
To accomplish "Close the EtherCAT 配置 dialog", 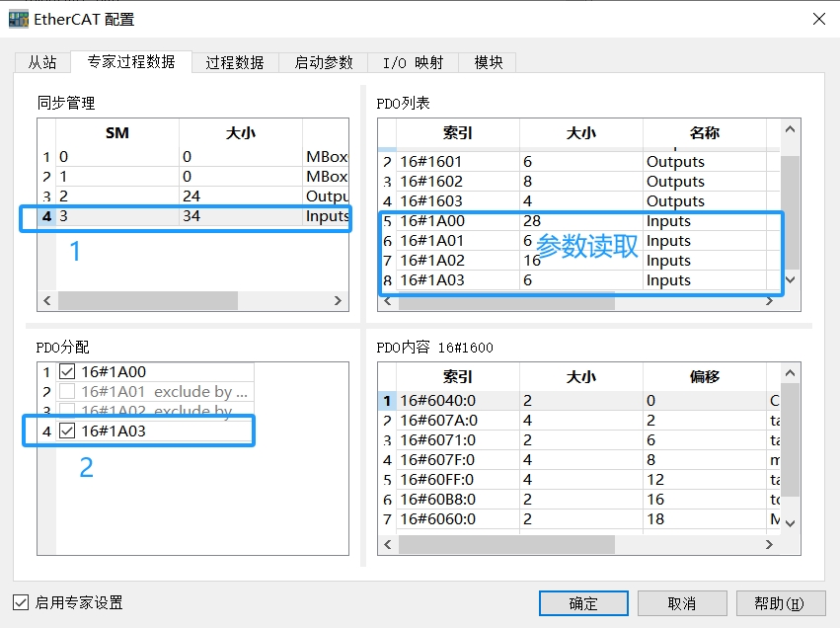I will pyautogui.click(x=818, y=19).
